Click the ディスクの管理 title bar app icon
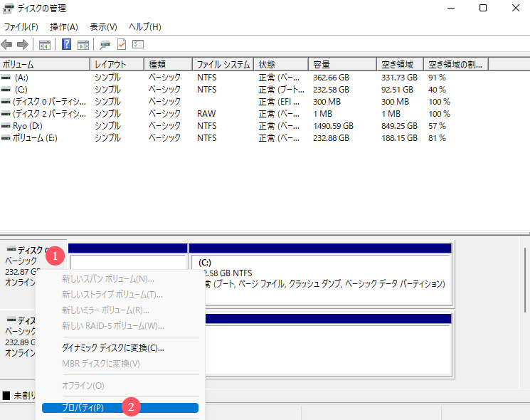 (x=8, y=8)
